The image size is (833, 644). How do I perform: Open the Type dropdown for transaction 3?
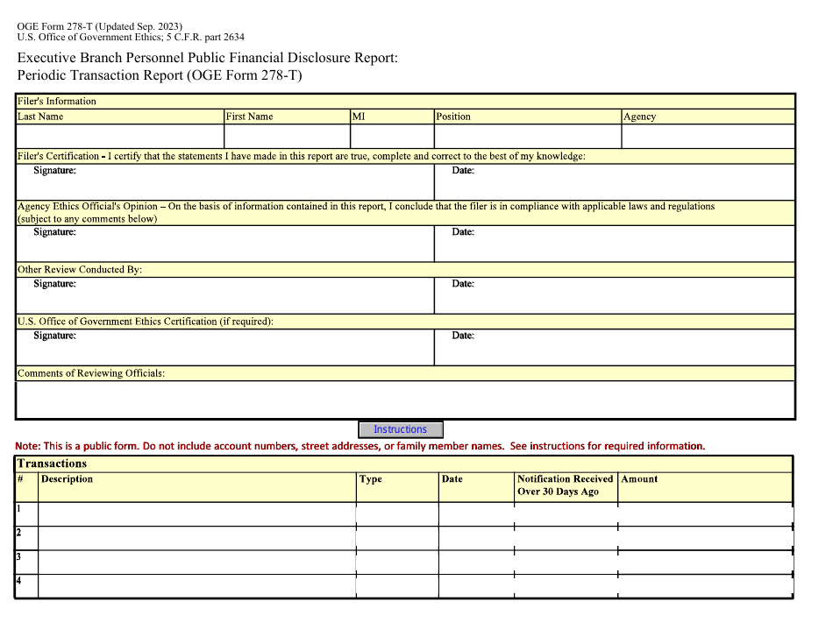(x=397, y=562)
